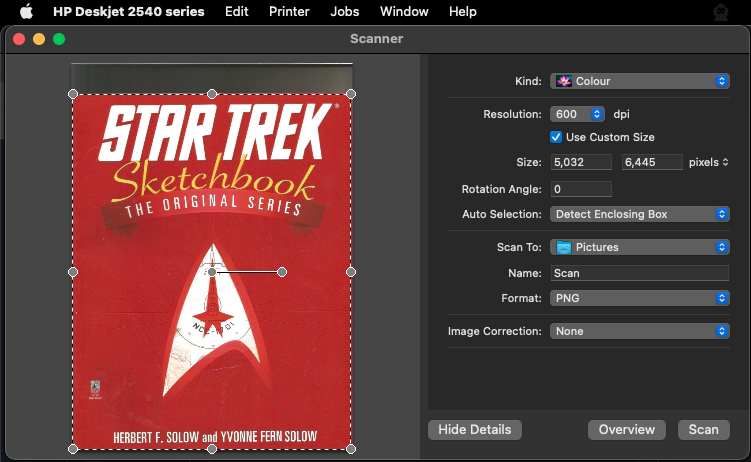Viewport: 751px width, 462px height.
Task: Open the Scan To Pictures dropdown
Action: [x=639, y=247]
